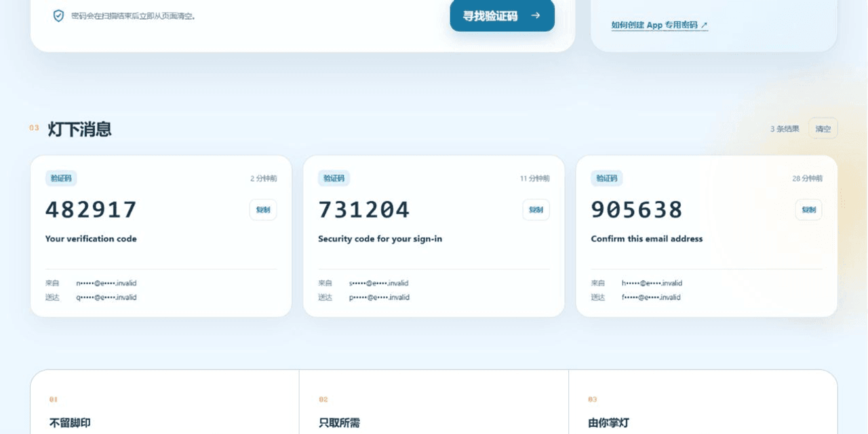Click the sender address s•••••@e••••.invalid
Image resolution: width=868 pixels, height=434 pixels.
[378, 283]
